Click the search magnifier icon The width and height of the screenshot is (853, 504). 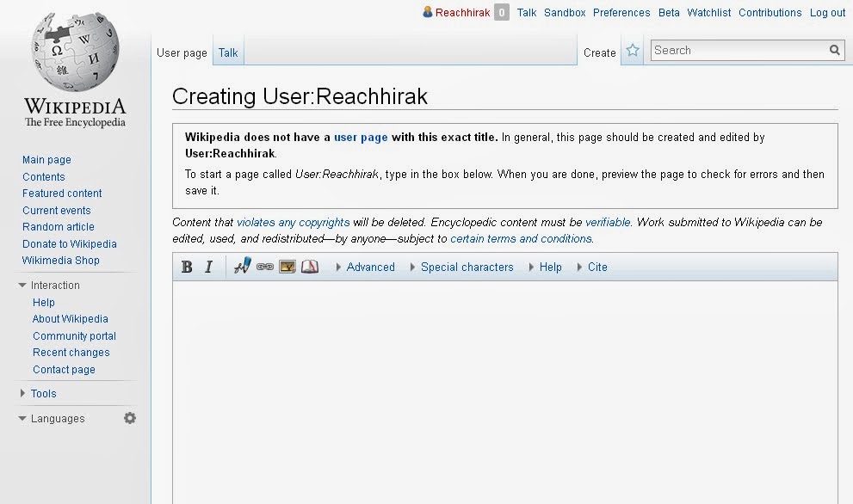point(835,51)
